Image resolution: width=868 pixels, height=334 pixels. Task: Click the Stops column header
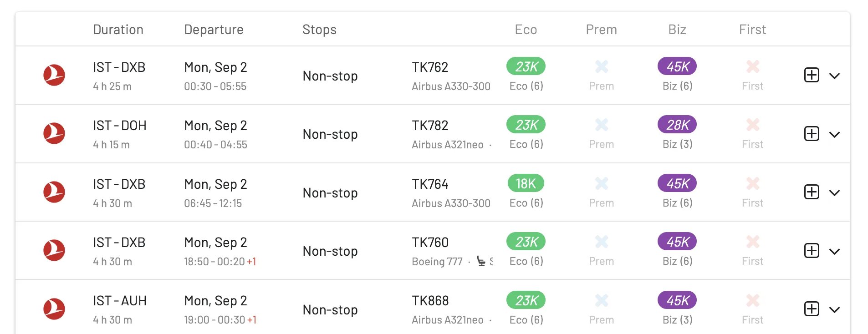point(319,30)
